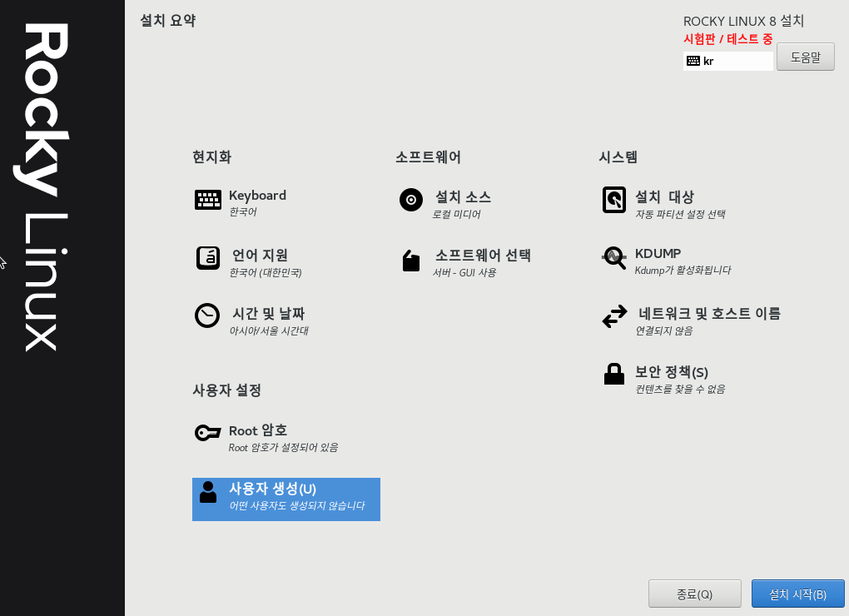Viewport: 849px width, 616px height.
Task: Click the 아시아/서울 시간대 status text
Action: [269, 330]
